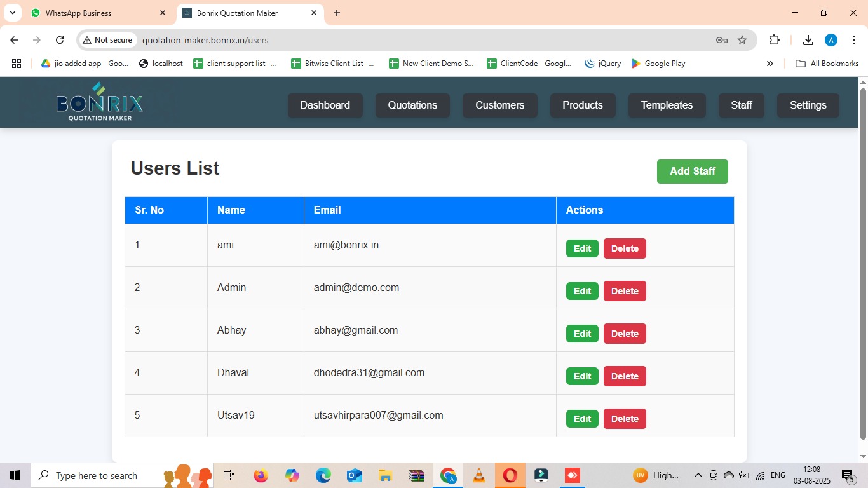Launch Firefox from the taskbar

click(x=261, y=475)
